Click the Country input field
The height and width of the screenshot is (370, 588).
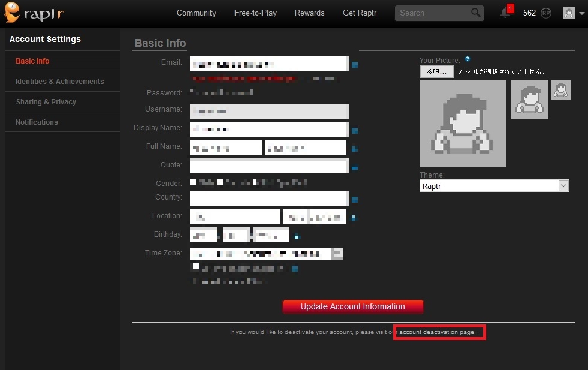pos(269,198)
